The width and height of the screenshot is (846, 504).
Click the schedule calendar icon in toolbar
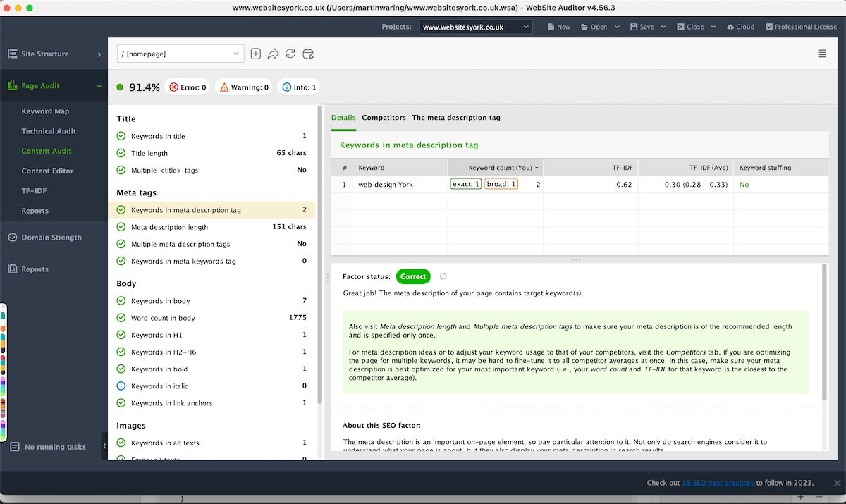tap(307, 54)
